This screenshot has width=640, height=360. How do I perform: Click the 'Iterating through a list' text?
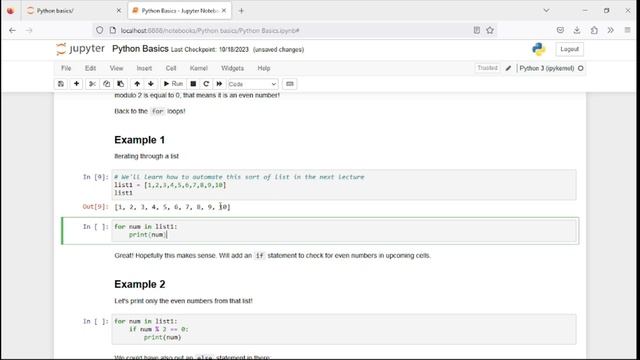[x=147, y=156]
